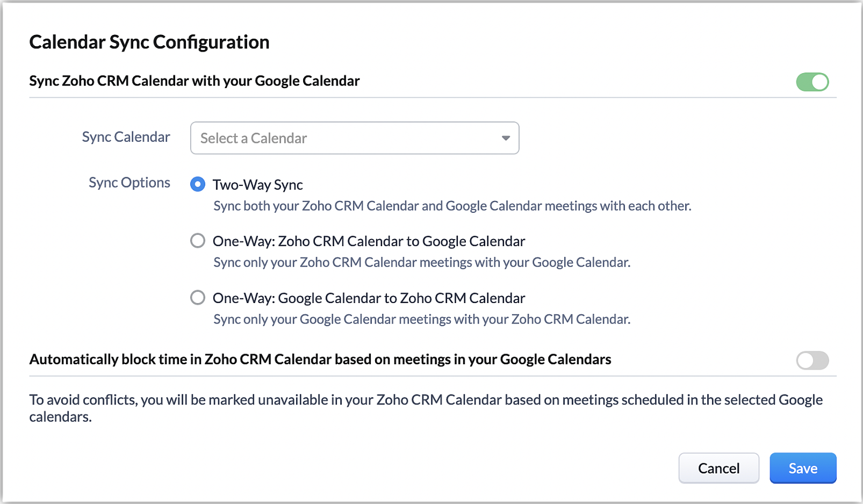The width and height of the screenshot is (863, 504).
Task: Click the Two-Way Sync option label
Action: (x=258, y=185)
